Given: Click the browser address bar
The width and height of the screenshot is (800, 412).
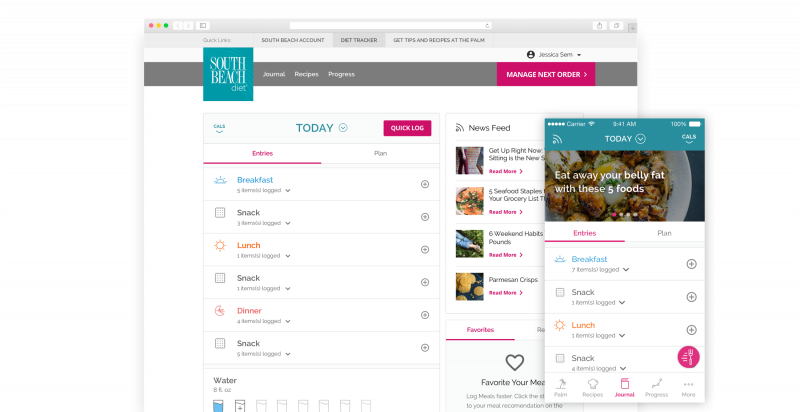Looking at the screenshot, I should 390,25.
